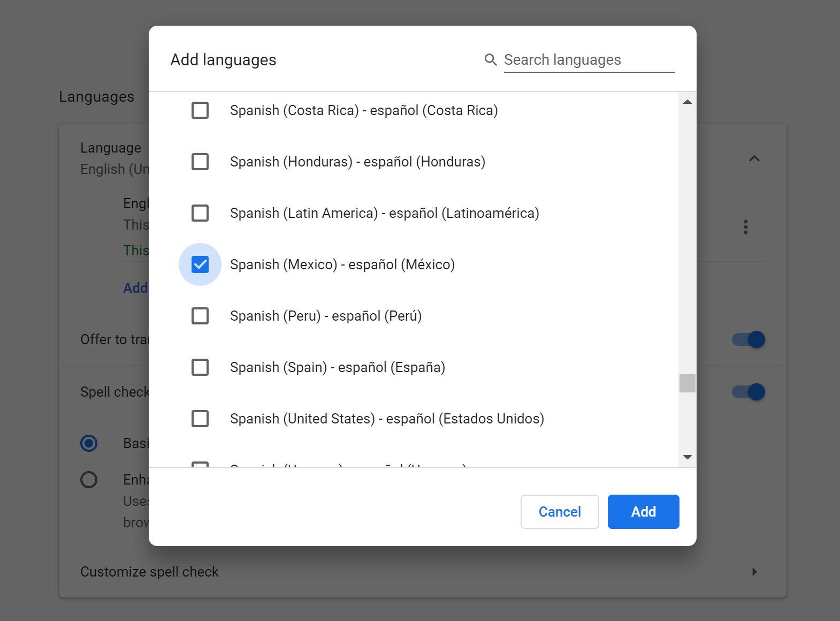Tick the Spanish (Peru) checkbox

[200, 316]
